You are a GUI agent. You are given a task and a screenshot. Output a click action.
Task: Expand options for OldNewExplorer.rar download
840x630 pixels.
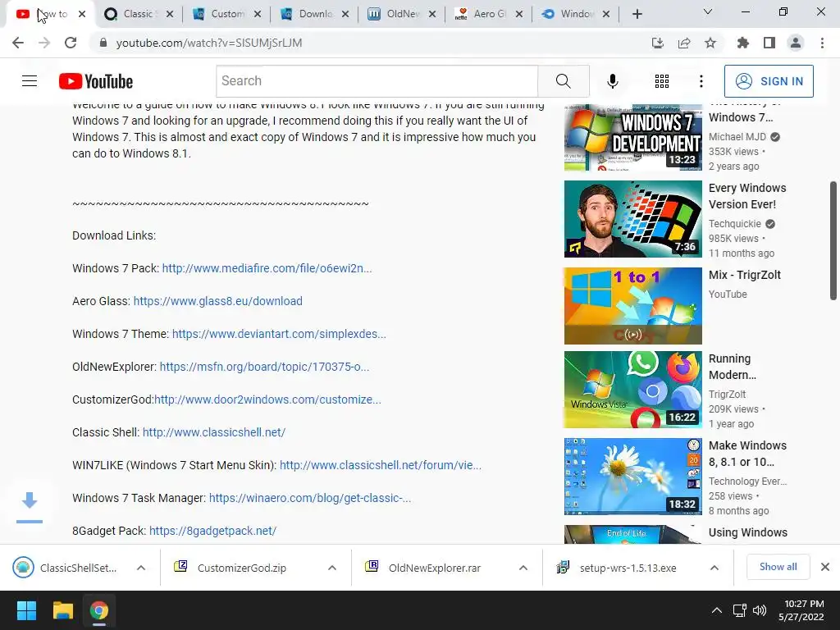[523, 568]
